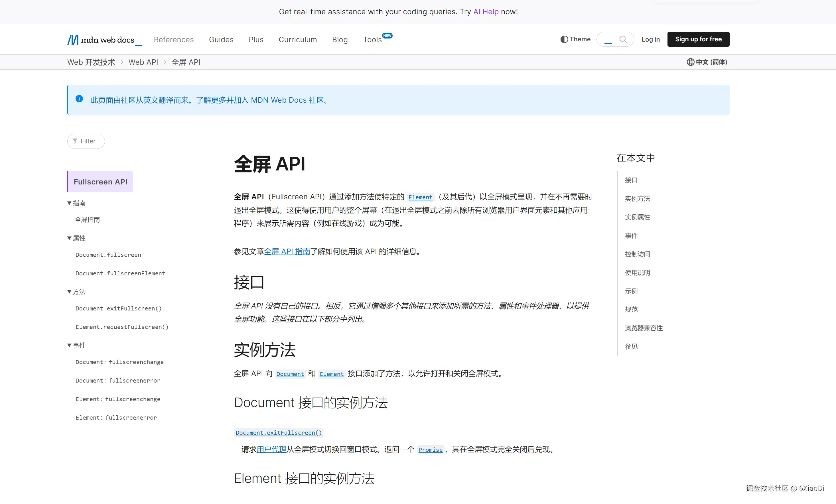Open the References menu
The height and width of the screenshot is (504, 836).
click(x=174, y=40)
